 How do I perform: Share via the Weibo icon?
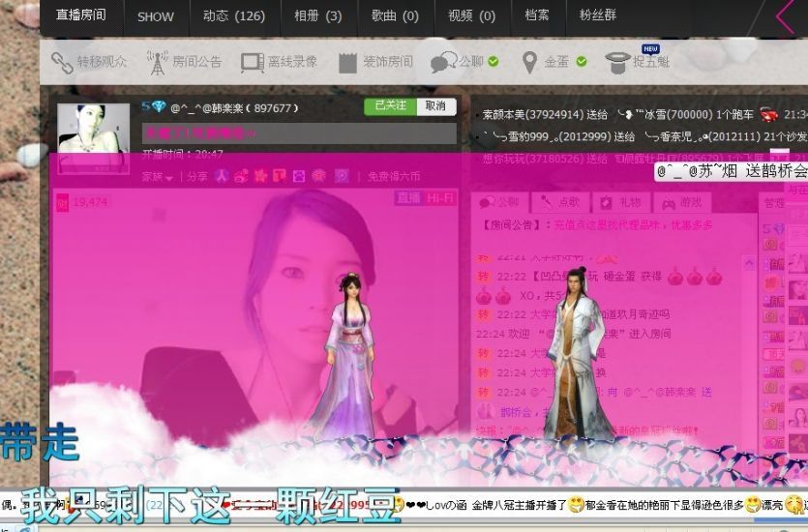[x=241, y=176]
